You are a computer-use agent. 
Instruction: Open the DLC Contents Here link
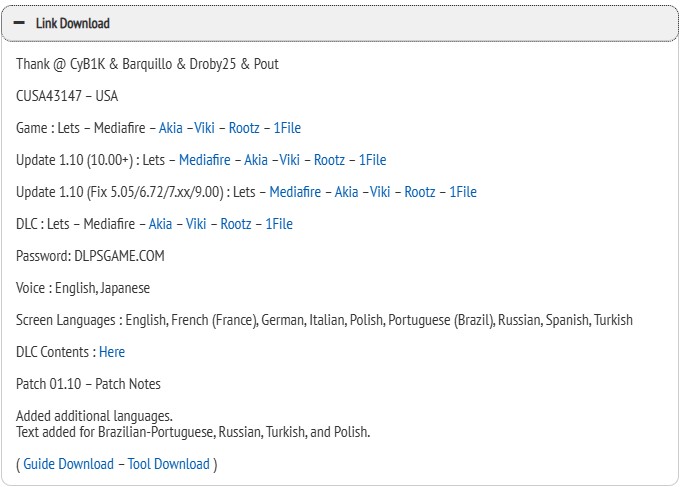click(x=112, y=352)
